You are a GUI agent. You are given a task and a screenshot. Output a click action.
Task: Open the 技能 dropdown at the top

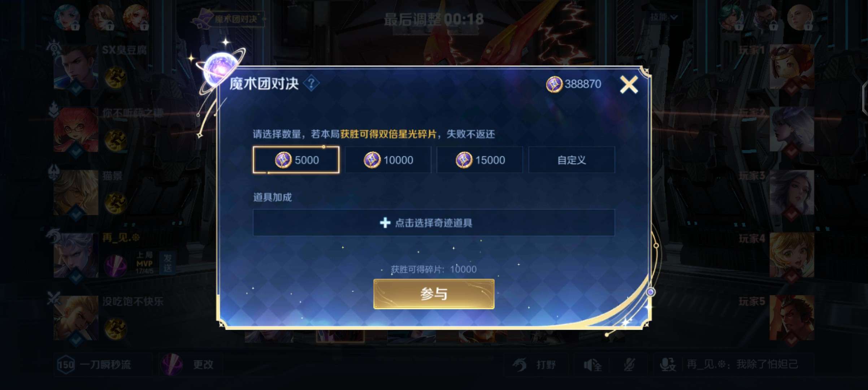click(x=664, y=17)
